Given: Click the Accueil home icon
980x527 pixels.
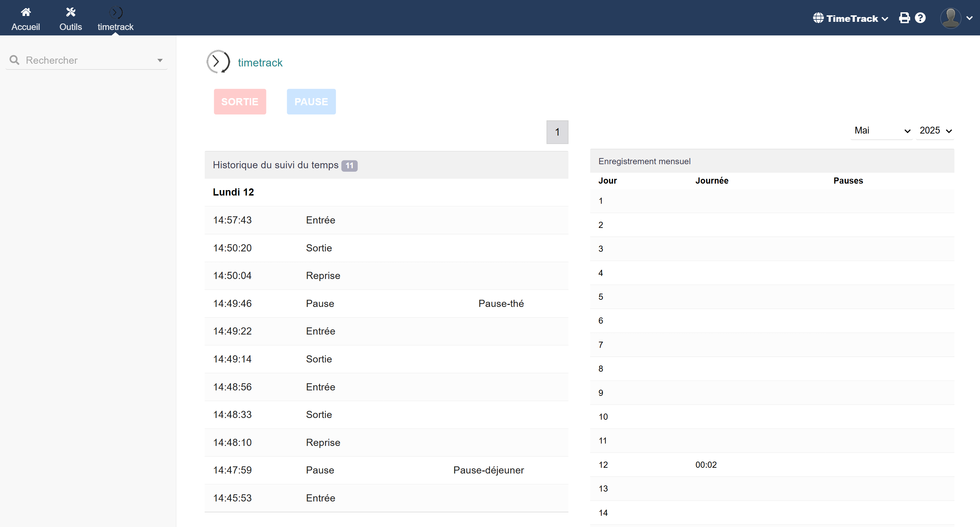Looking at the screenshot, I should coord(26,12).
